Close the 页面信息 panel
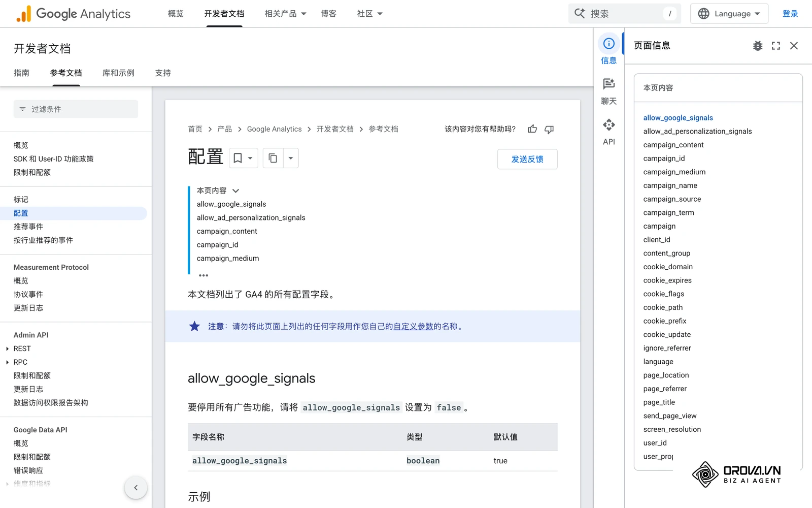Screen dimensions: 812x508 (x=794, y=46)
